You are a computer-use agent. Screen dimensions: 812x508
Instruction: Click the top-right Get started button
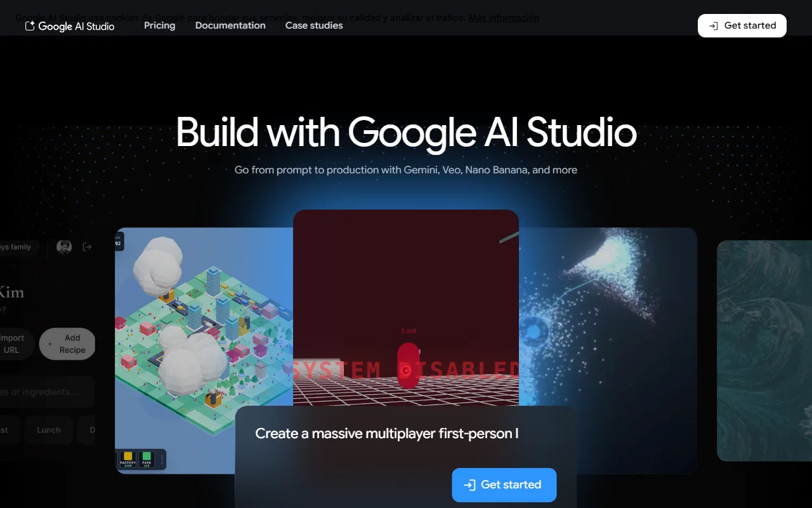coord(742,25)
